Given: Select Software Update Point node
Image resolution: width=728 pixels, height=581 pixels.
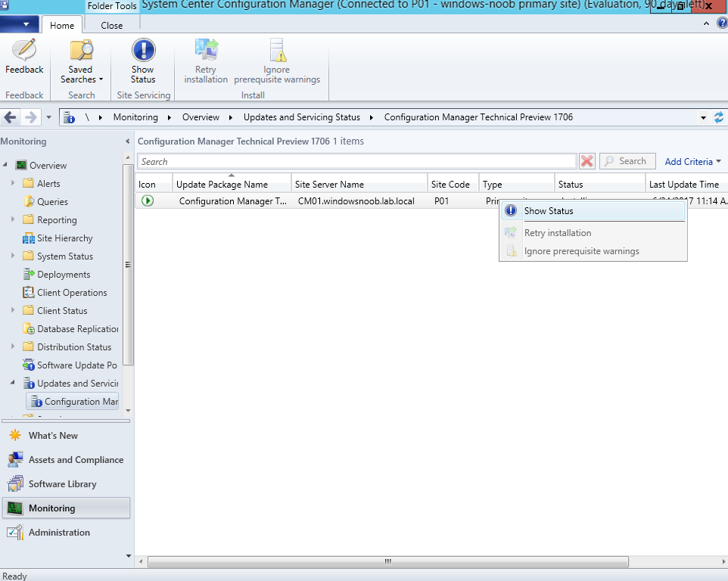Looking at the screenshot, I should 77,365.
